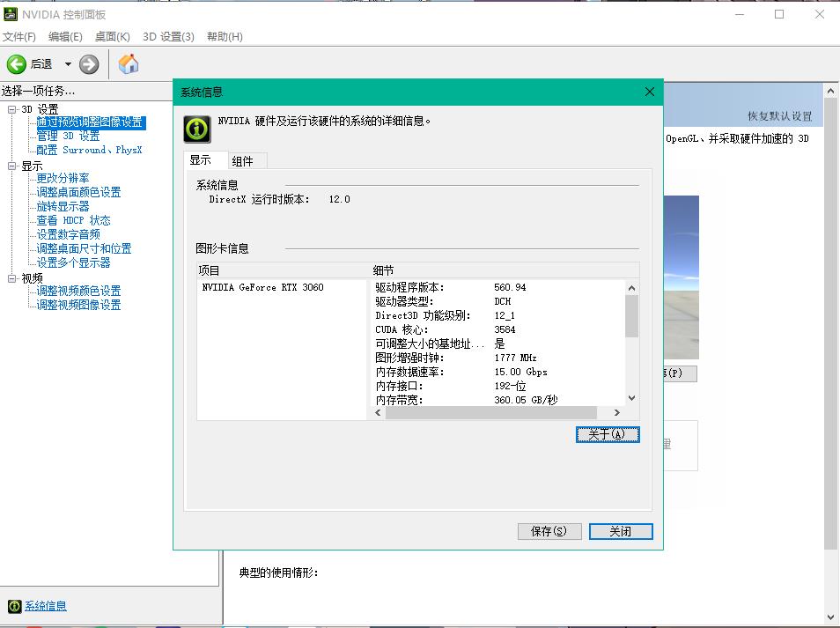
Task: Click the system information icon at bottom left
Action: tap(14, 606)
